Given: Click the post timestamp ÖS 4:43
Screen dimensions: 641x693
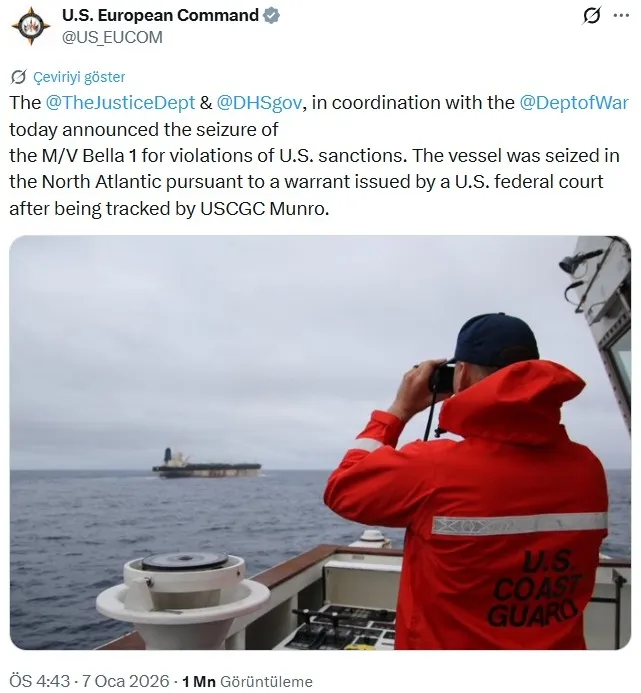Looking at the screenshot, I should point(40,681).
